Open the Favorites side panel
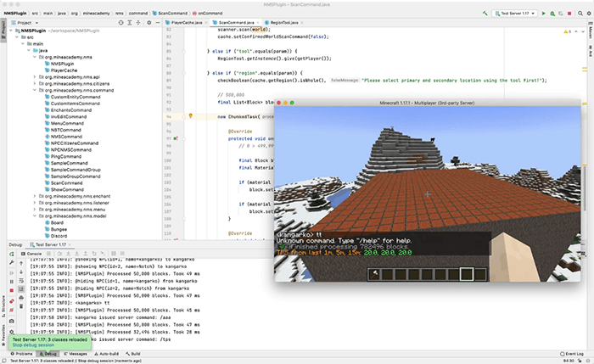Viewport: 594px width, 364px height. (3, 336)
